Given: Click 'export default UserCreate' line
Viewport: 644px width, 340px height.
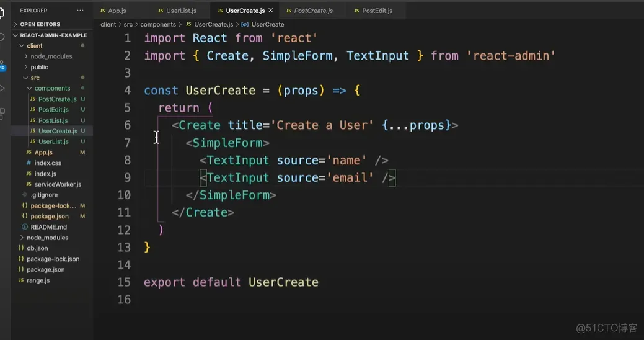Looking at the screenshot, I should pos(231,282).
